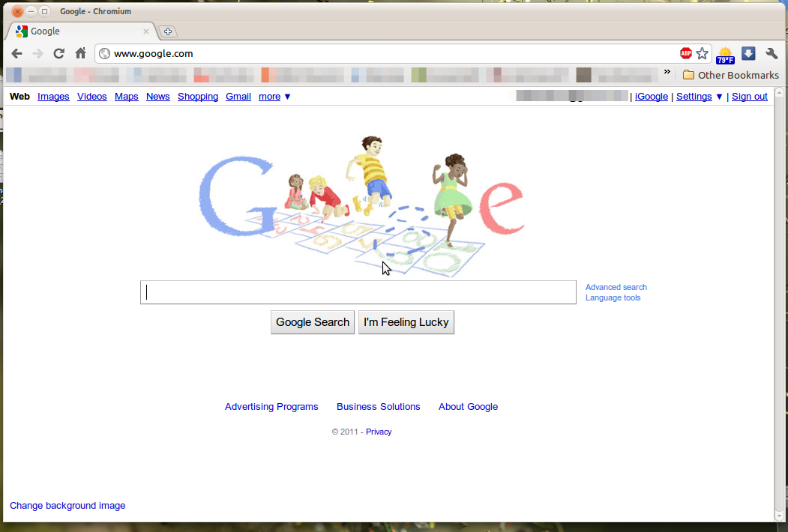Click the Change background image link
The height and width of the screenshot is (532, 788).
click(67, 505)
